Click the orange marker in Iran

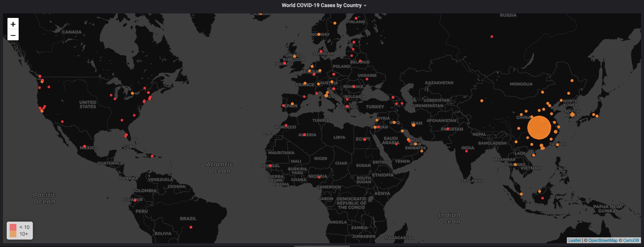(413, 125)
